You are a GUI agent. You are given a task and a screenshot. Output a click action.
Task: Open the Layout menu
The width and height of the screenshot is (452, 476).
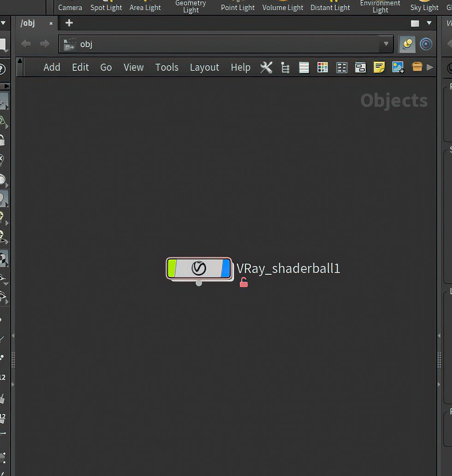click(204, 67)
